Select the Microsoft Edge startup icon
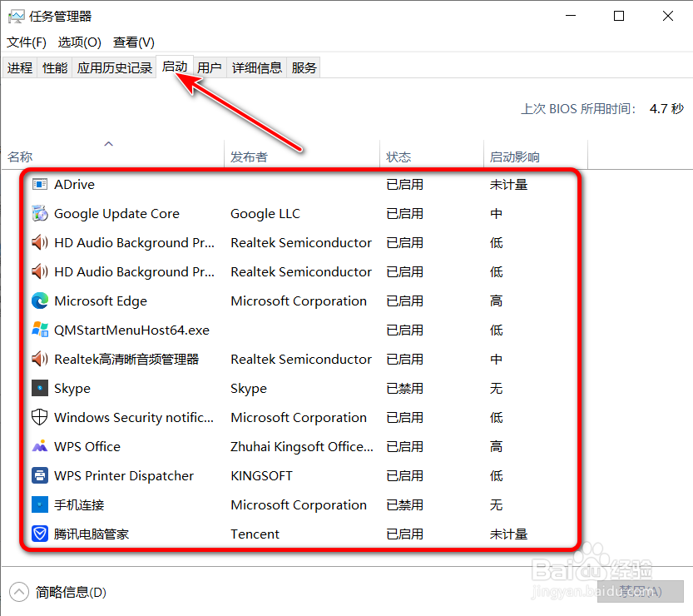This screenshot has width=693, height=616. [39, 301]
